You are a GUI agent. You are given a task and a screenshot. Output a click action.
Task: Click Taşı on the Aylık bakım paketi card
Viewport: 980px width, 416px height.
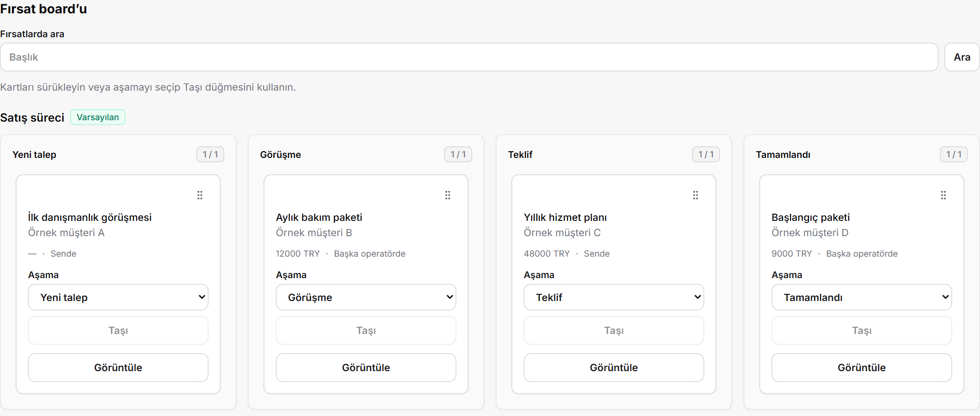point(366,331)
